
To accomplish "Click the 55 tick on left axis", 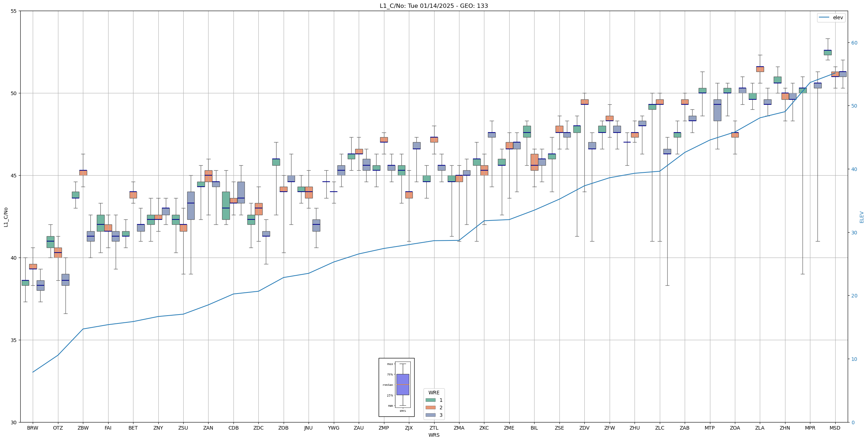I will [14, 11].
